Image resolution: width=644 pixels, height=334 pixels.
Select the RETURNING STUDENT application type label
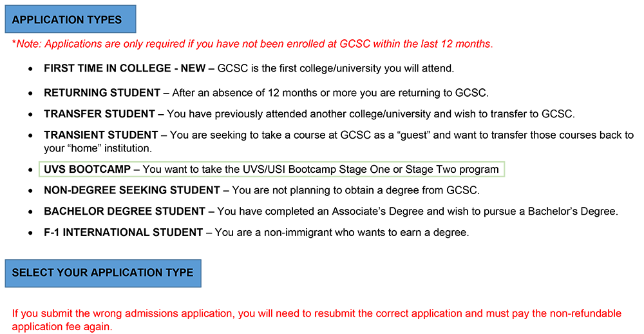point(102,93)
